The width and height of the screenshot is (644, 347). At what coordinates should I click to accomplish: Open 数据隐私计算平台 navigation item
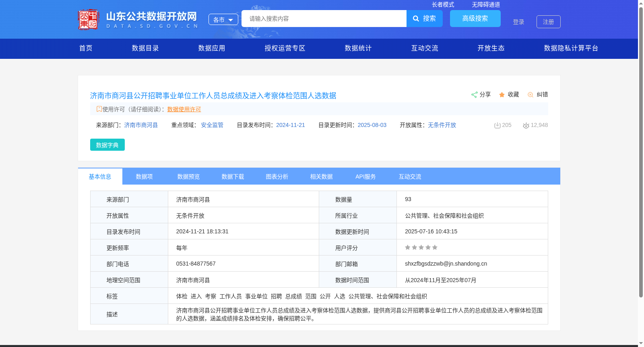571,48
